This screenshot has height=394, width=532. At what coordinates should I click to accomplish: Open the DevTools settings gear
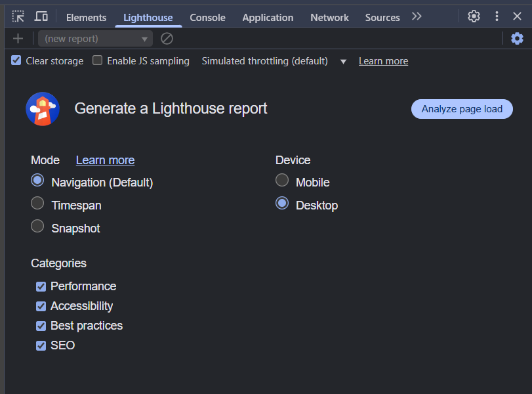click(474, 16)
